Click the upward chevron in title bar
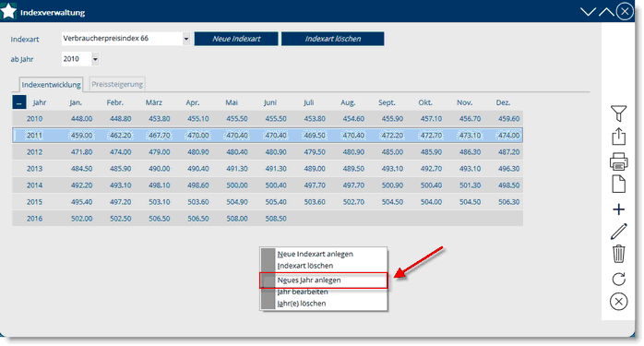The image size is (644, 346). point(606,12)
